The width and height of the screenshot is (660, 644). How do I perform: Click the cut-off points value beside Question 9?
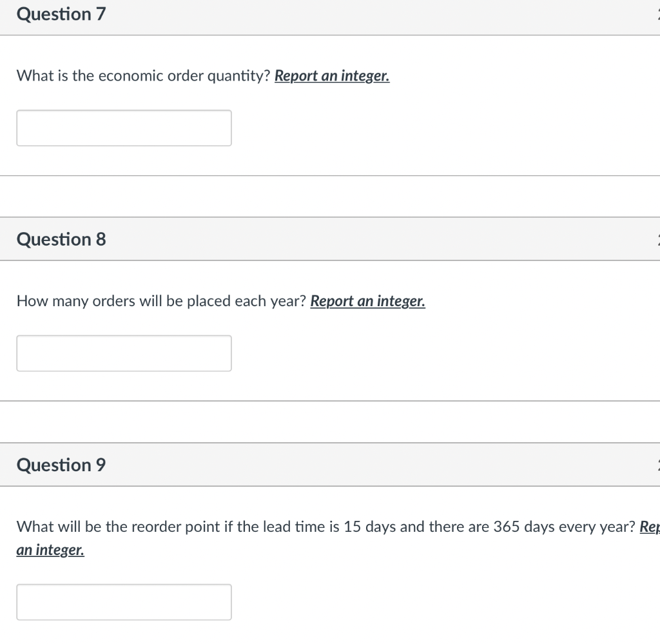tap(657, 465)
